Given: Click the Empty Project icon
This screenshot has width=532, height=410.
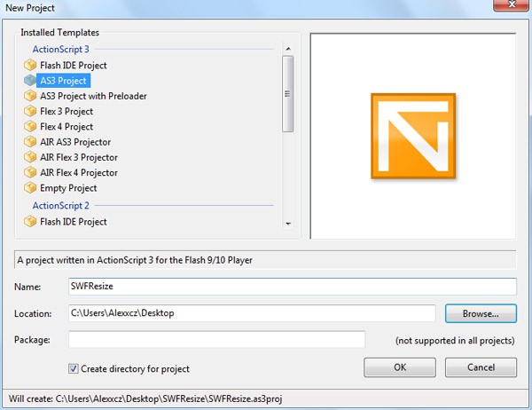Looking at the screenshot, I should [30, 187].
